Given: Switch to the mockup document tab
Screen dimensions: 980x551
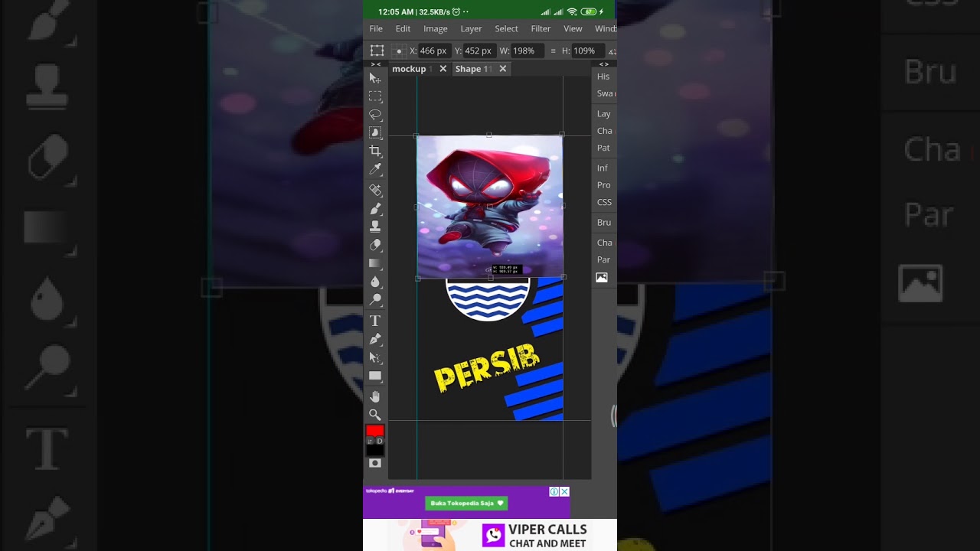Looking at the screenshot, I should (x=410, y=69).
